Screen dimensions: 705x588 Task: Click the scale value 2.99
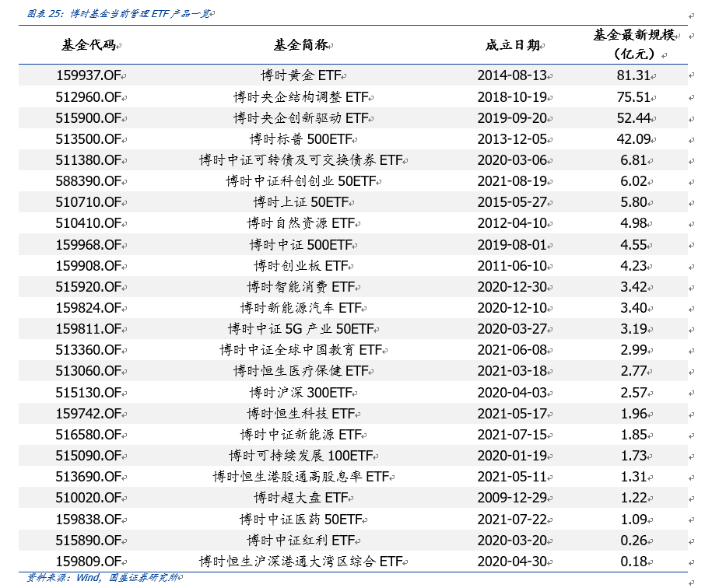click(x=633, y=349)
